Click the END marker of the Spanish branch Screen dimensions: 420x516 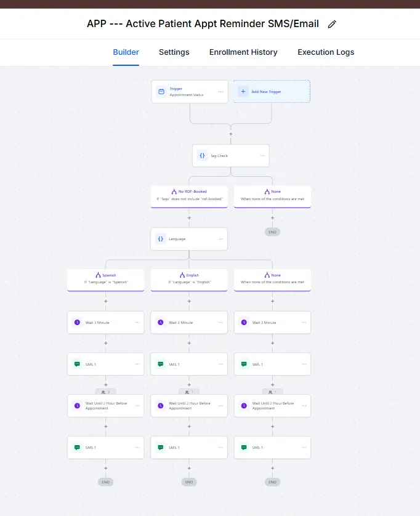[106, 482]
